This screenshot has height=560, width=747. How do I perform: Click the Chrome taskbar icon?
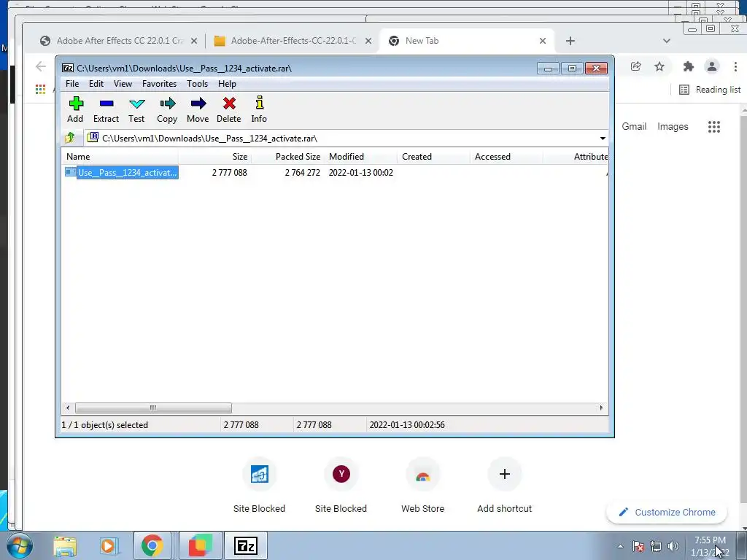pos(152,545)
